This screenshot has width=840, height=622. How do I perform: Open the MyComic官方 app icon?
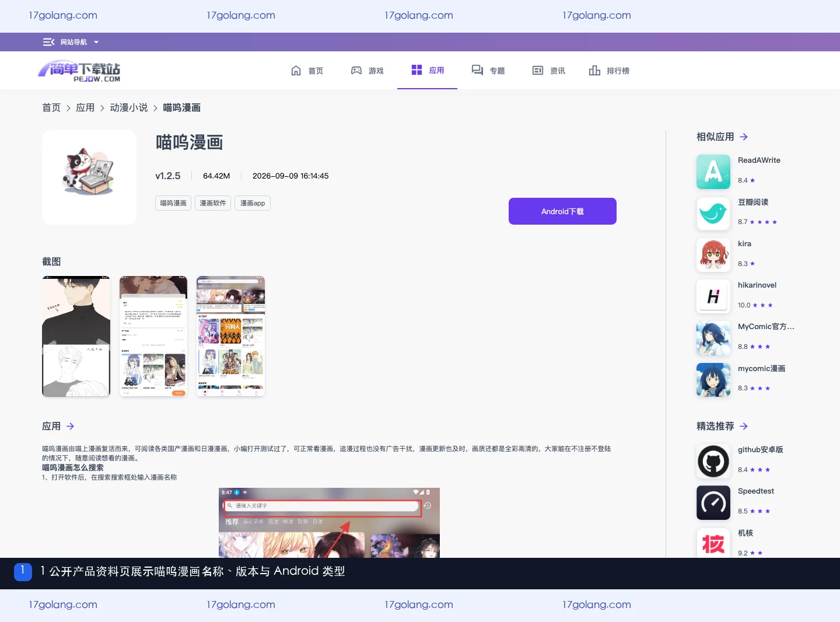point(713,338)
